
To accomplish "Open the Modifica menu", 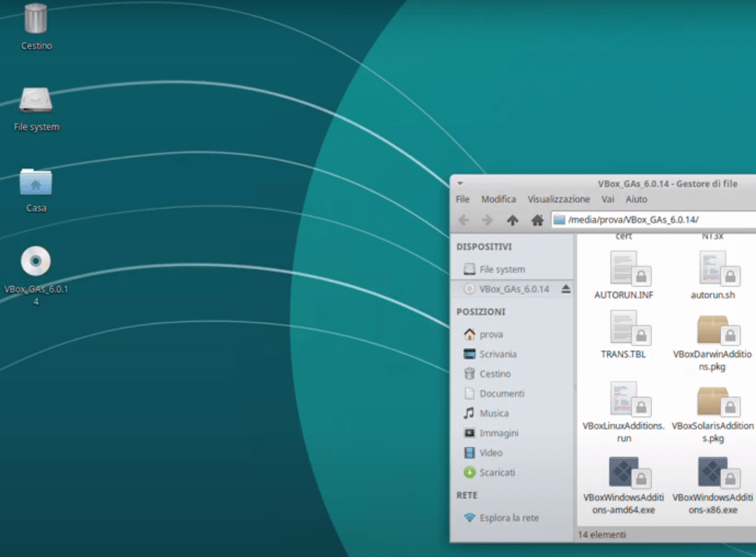I will click(x=498, y=200).
